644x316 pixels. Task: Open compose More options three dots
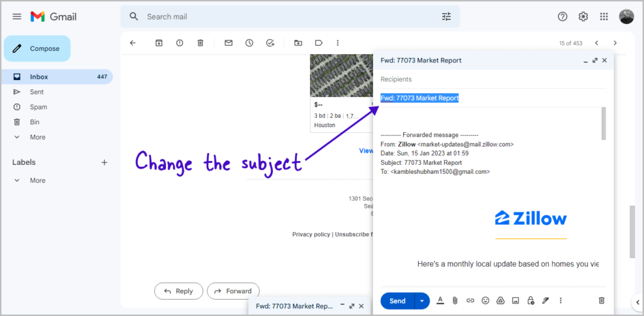560,300
